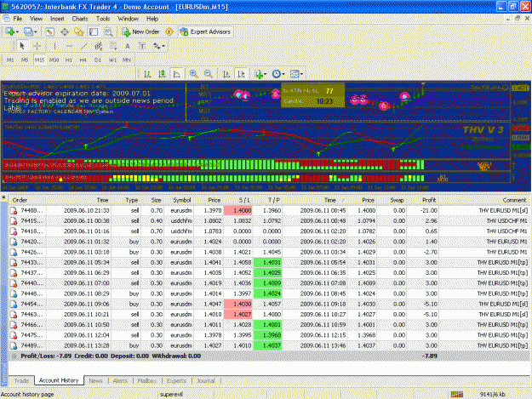This screenshot has height=399, width=532.
Task: Select the equidistant channel tool
Action: pyautogui.click(x=99, y=46)
